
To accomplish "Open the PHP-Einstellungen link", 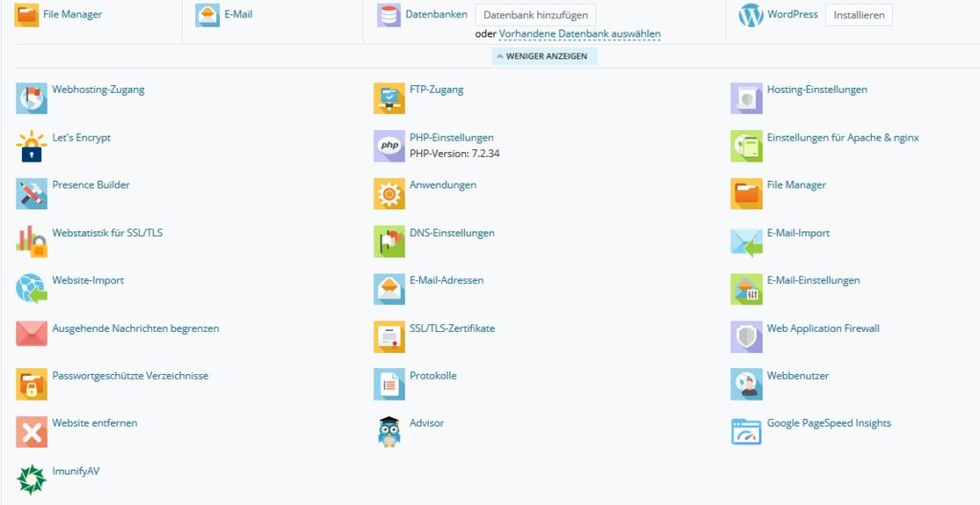I will coord(452,138).
